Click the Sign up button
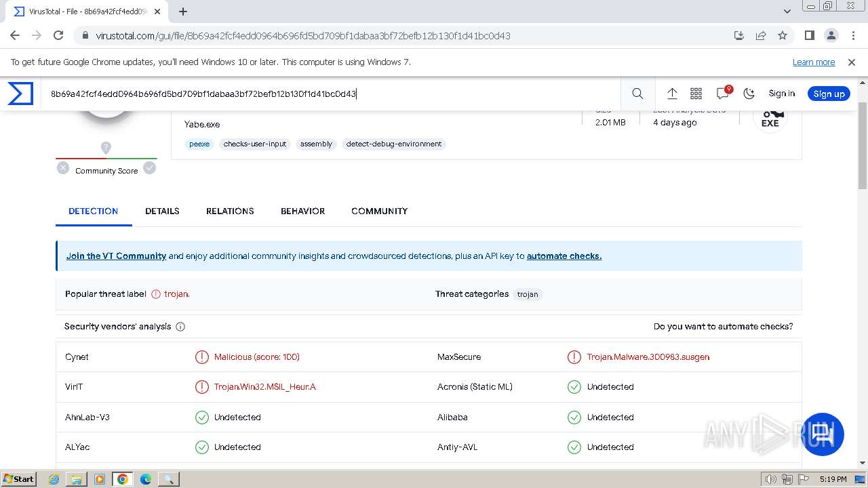Screen dimensions: 868x488 [x=829, y=94]
